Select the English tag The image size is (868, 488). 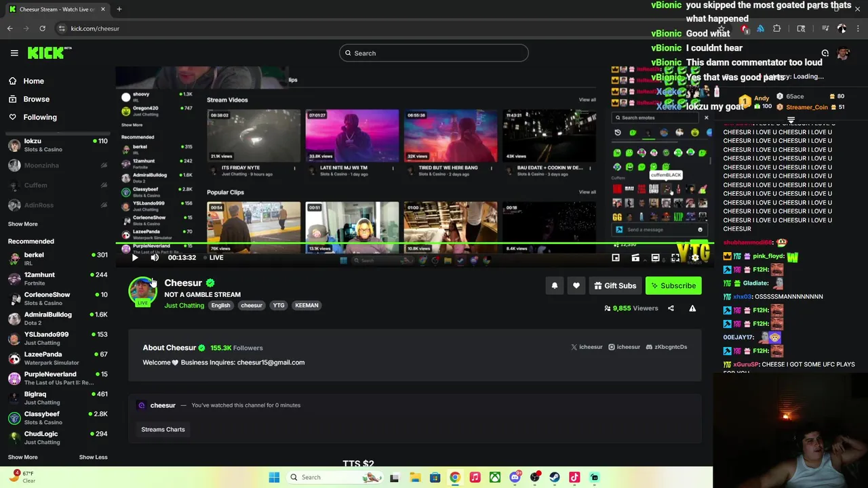click(x=220, y=306)
